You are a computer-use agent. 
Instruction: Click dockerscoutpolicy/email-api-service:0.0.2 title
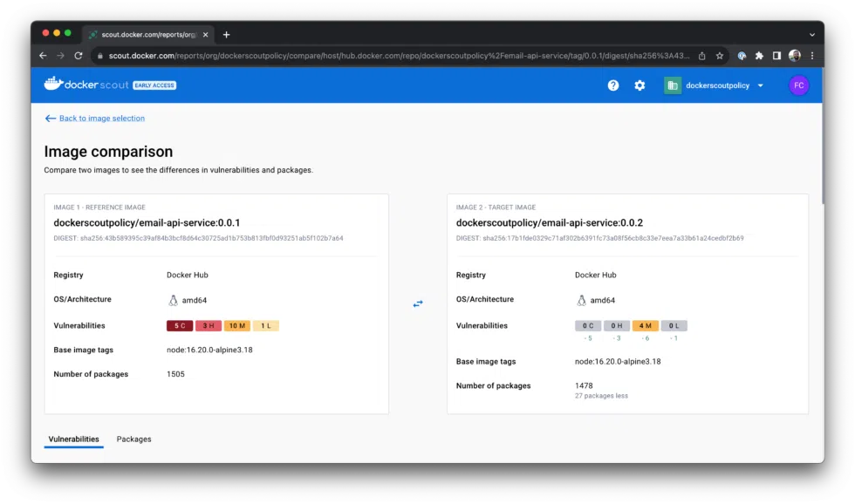point(550,223)
